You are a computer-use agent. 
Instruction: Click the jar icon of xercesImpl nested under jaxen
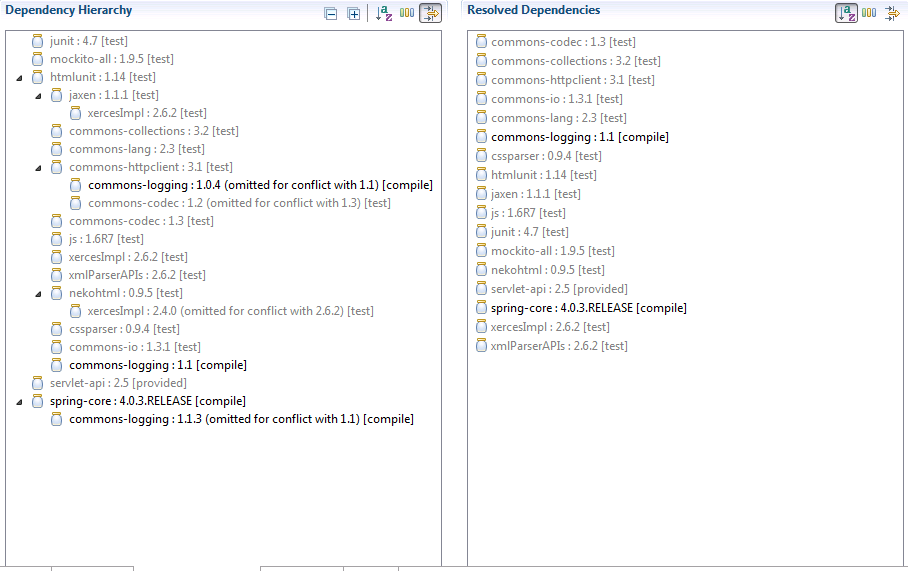(75, 113)
